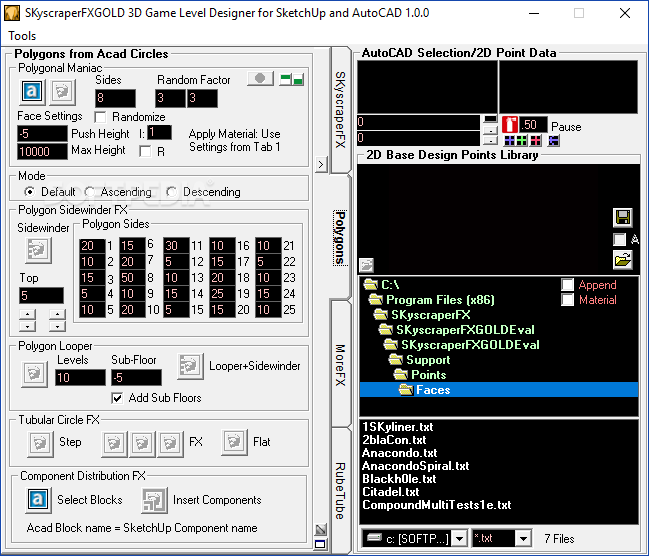The height and width of the screenshot is (556, 649).
Task: Enable the Material checkbox
Action: [567, 300]
